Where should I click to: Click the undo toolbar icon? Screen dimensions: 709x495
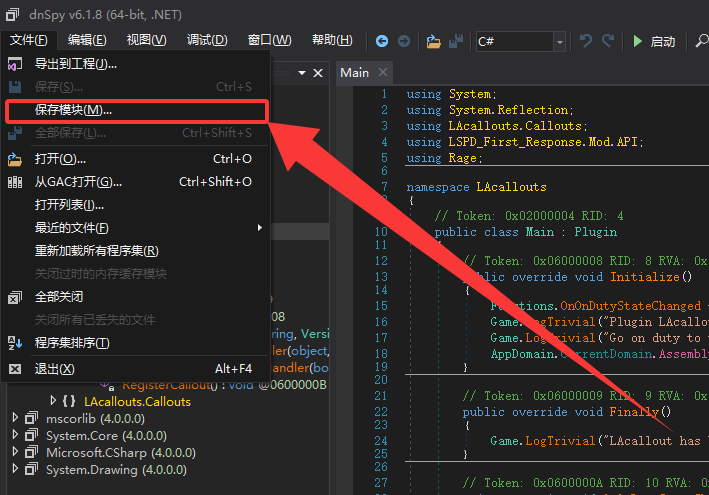[x=586, y=41]
